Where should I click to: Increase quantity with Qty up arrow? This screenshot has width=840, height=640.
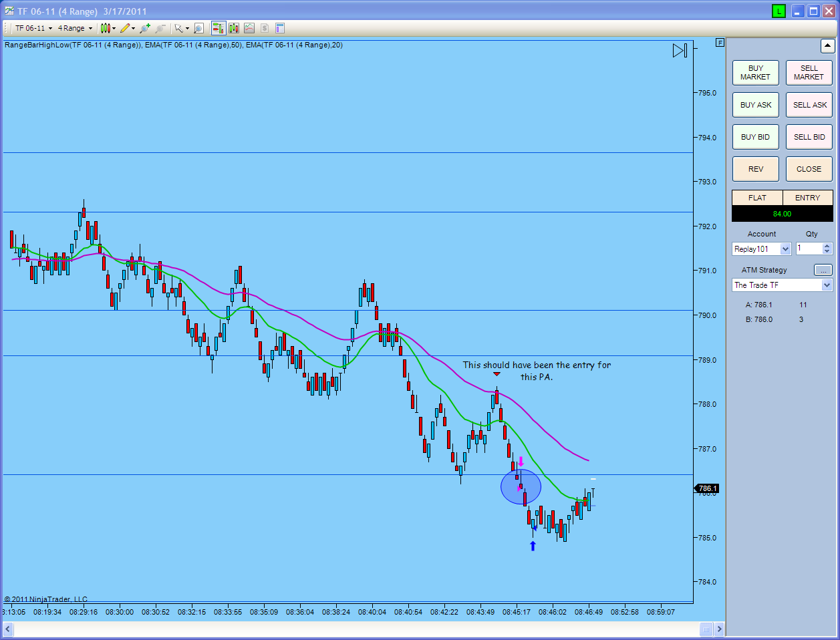[827, 246]
